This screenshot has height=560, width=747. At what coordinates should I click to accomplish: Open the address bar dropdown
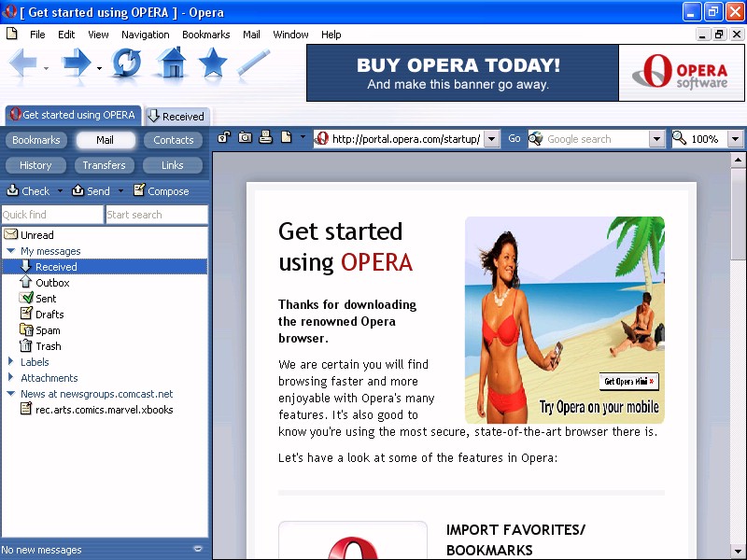coord(492,139)
